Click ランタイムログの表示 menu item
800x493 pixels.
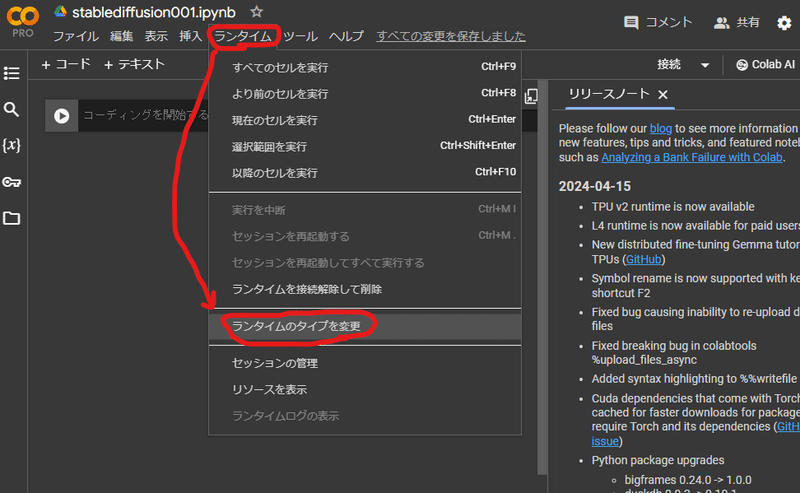coord(365,416)
